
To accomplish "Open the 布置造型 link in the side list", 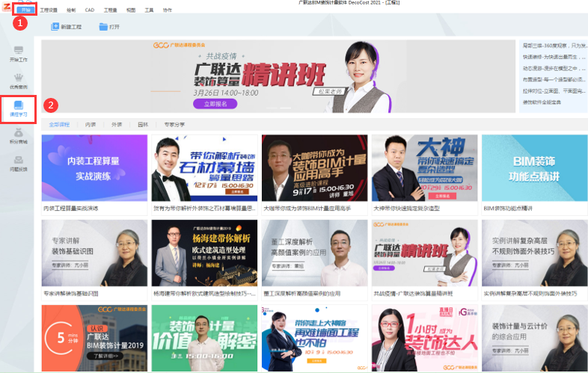I will pyautogui.click(x=554, y=79).
